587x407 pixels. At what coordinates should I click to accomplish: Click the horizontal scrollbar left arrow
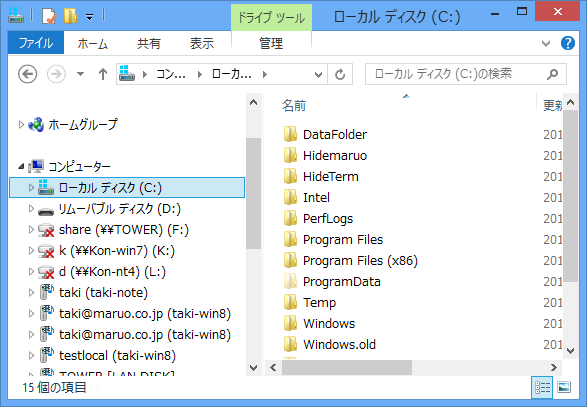(273, 368)
